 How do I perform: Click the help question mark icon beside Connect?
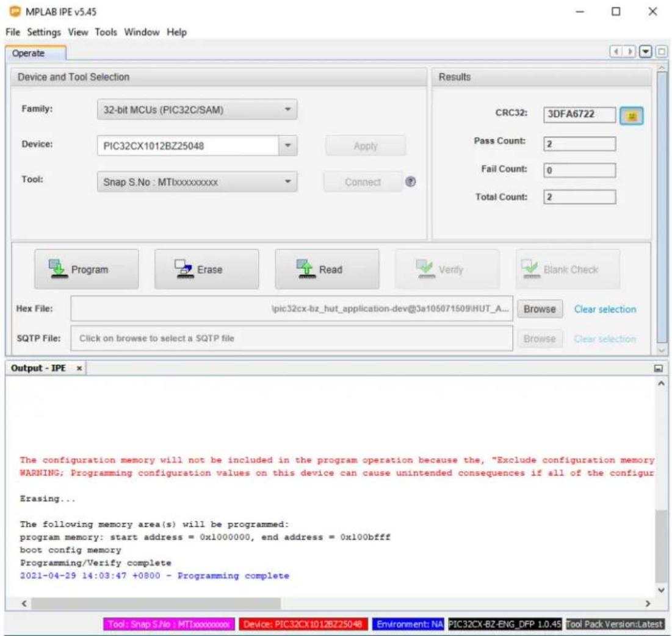point(410,182)
